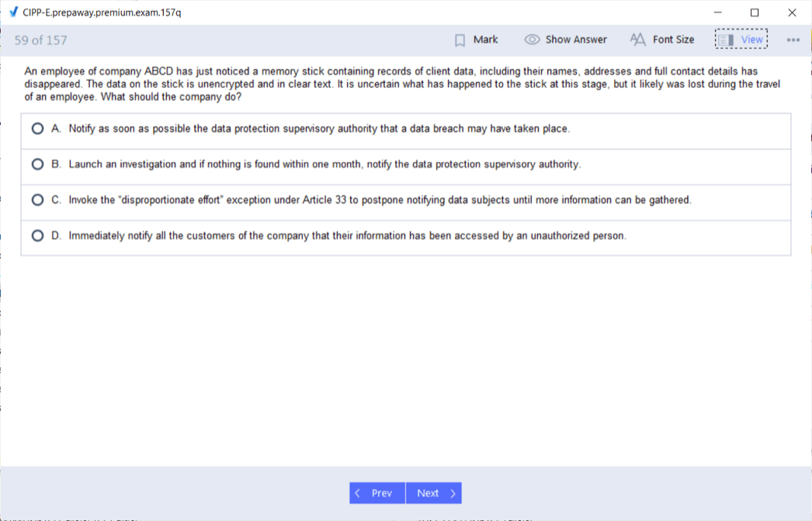This screenshot has height=521, width=812.
Task: Click the View layout icon
Action: (x=726, y=40)
